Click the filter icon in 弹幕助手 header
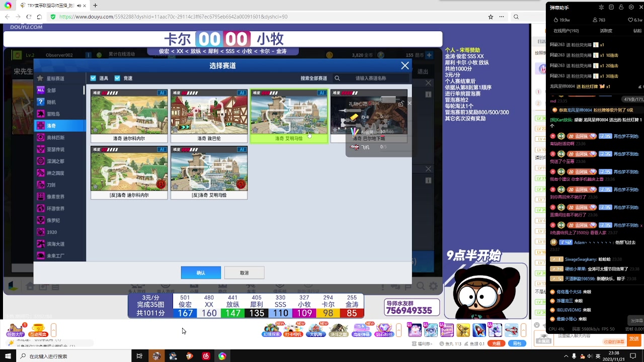The height and width of the screenshot is (362, 644). pyautogui.click(x=601, y=7)
